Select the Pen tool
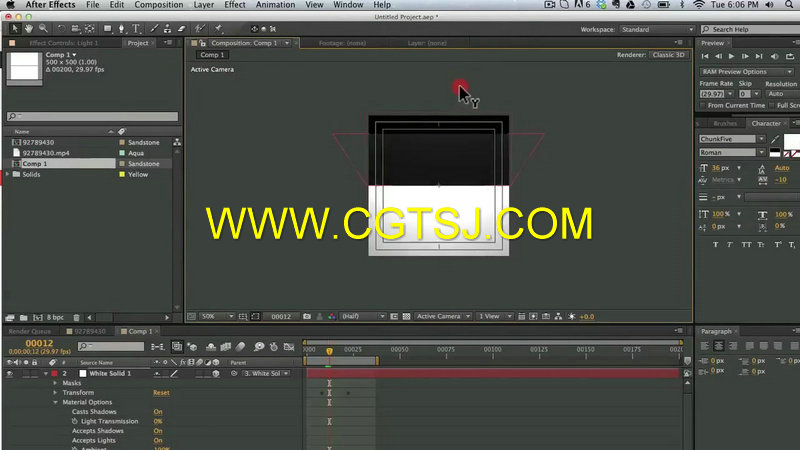The width and height of the screenshot is (800, 450). (121, 29)
